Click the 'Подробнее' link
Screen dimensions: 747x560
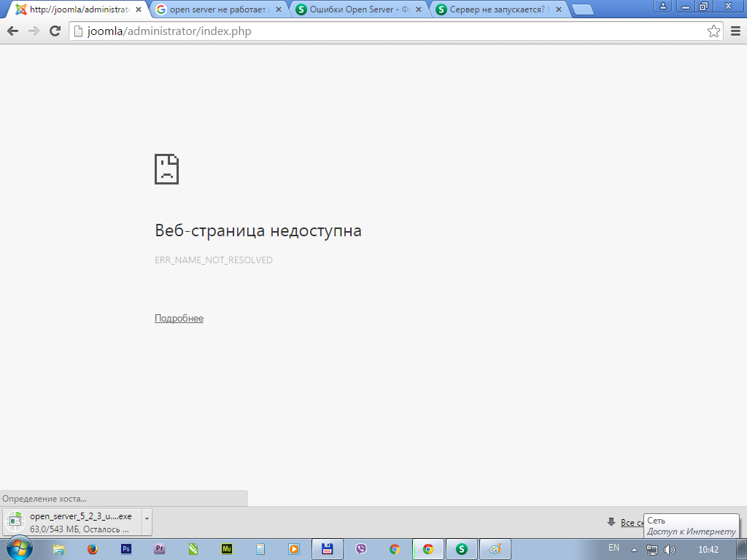coord(179,319)
